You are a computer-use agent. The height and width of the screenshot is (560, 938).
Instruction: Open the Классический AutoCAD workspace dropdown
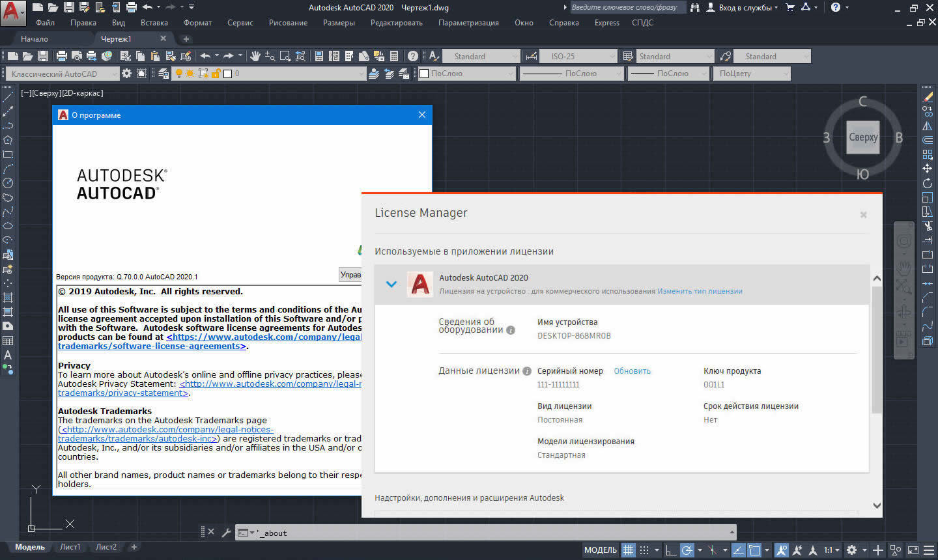pos(62,74)
